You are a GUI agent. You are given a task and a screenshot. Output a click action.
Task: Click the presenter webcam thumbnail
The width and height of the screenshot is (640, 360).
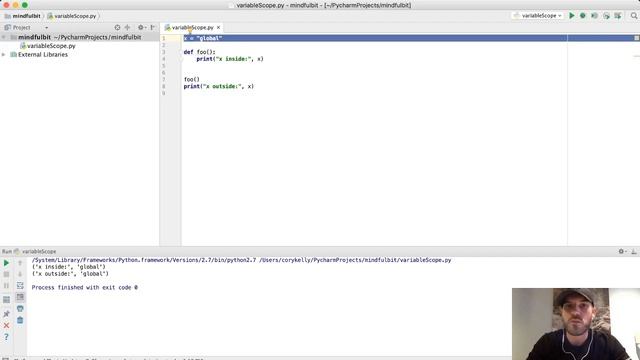576,324
